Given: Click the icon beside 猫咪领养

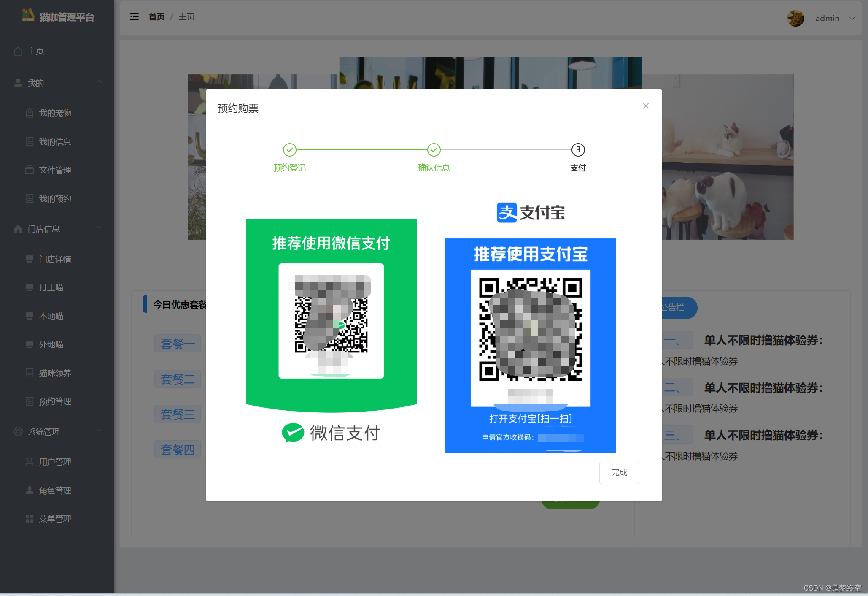Looking at the screenshot, I should [30, 373].
